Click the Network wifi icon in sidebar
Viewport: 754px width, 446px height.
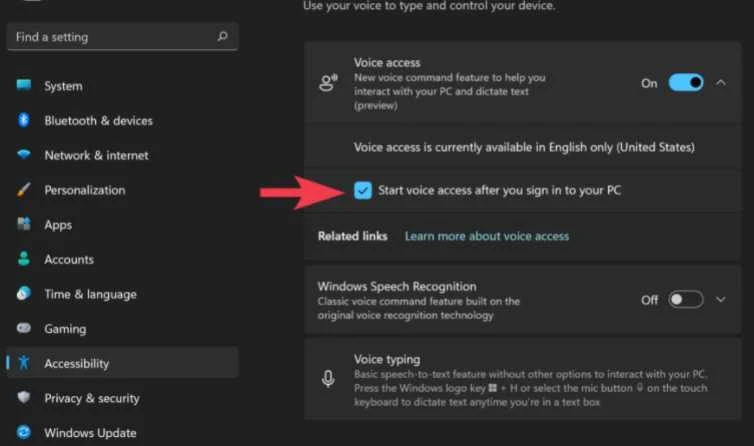24,154
